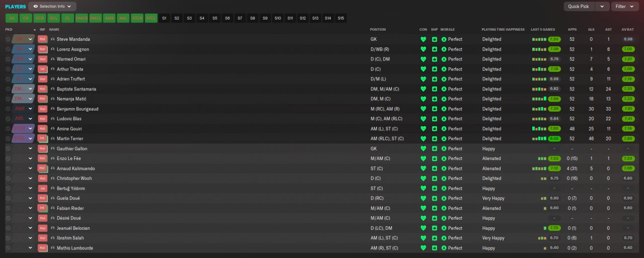Click the sharpness icon for Enzo Le Fée
The image size is (644, 258).
click(x=434, y=158)
